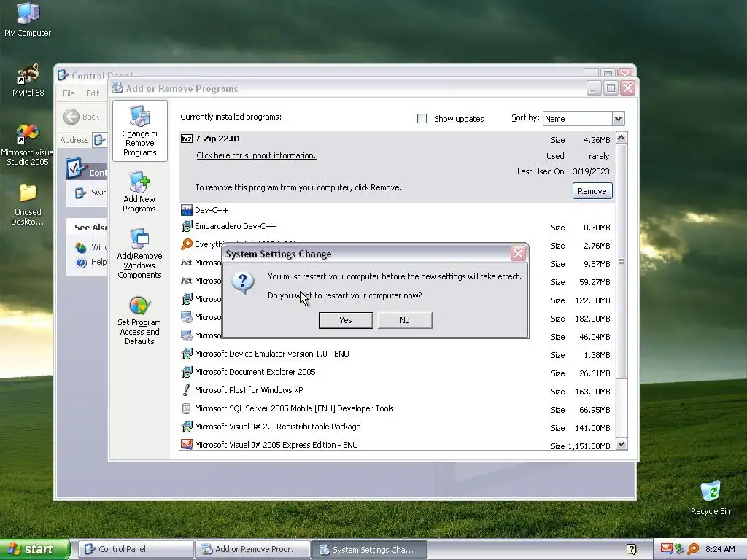Click Windows Update icon in See Also panel
The image size is (747, 560).
82,247
